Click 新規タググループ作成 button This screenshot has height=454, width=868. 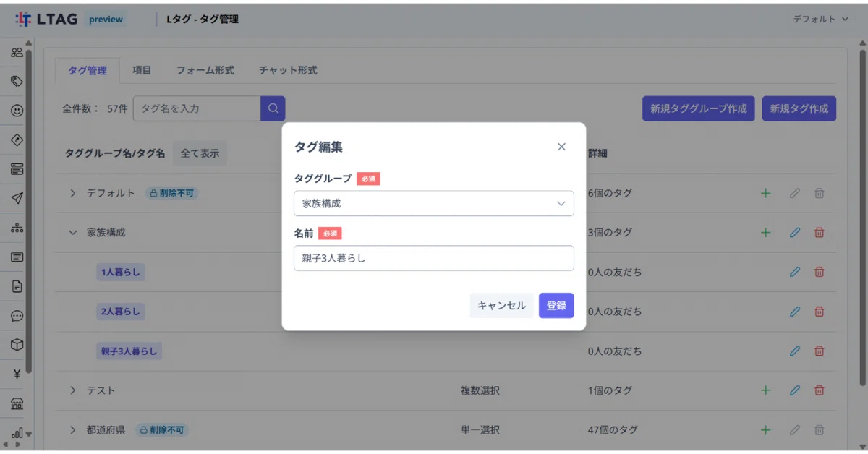click(x=699, y=108)
